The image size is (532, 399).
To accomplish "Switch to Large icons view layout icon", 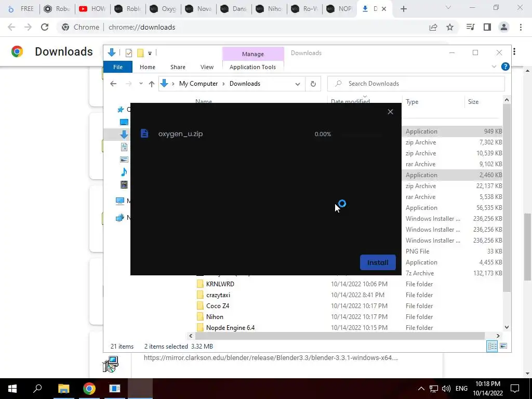I will (x=503, y=346).
